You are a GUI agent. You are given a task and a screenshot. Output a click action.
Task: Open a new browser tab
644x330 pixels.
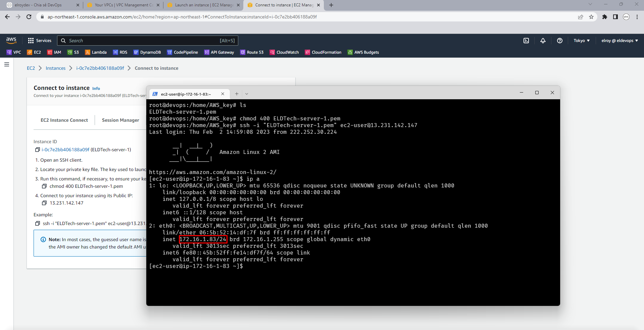(x=331, y=5)
